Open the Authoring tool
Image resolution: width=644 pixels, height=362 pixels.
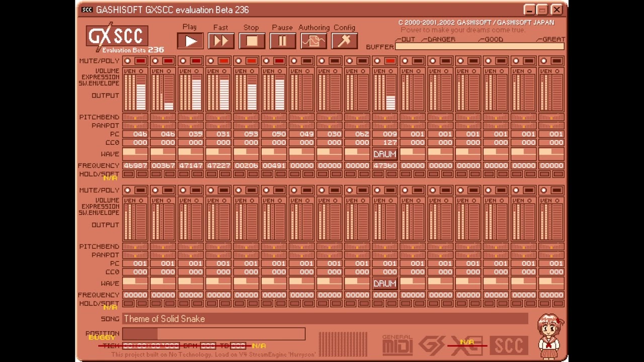click(x=313, y=41)
